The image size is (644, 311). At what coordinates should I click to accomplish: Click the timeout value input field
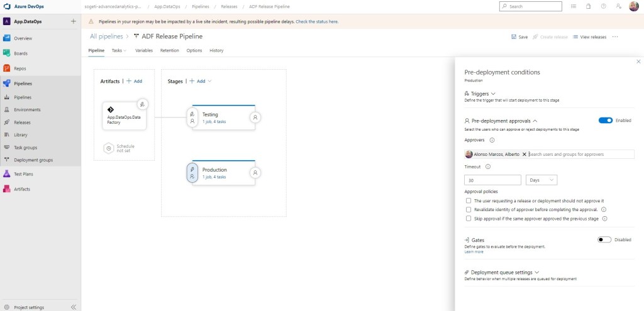tap(492, 180)
